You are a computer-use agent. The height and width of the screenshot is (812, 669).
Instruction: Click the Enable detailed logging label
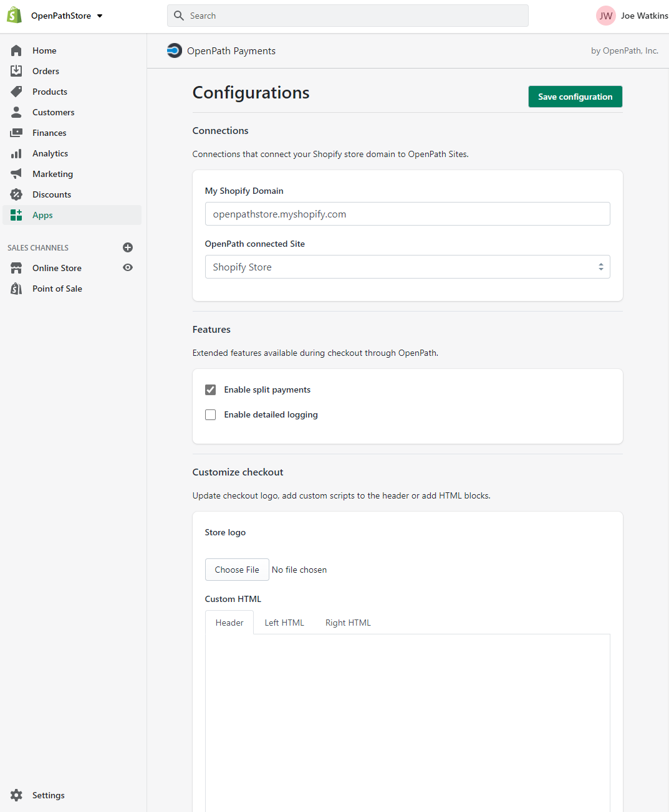click(271, 414)
